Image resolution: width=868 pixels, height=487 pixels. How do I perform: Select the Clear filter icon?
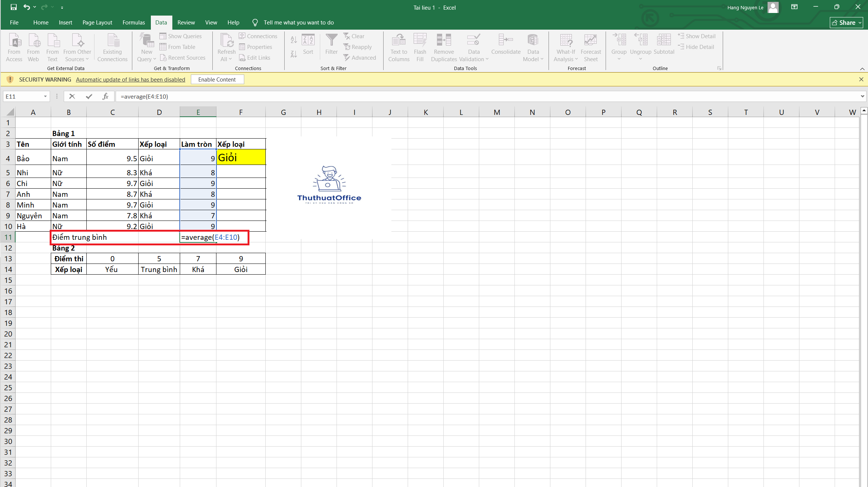[354, 36]
